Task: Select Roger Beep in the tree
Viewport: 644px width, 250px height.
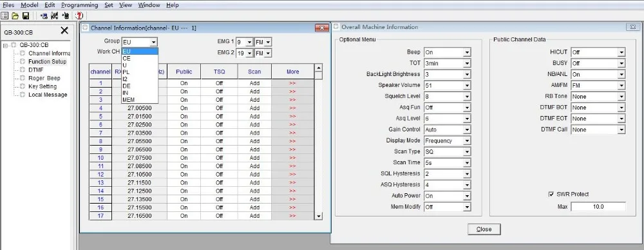Action: (x=44, y=78)
